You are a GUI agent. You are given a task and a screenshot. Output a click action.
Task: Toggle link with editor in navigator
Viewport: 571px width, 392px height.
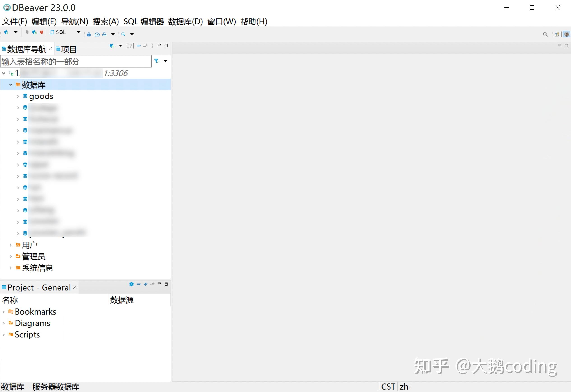point(145,46)
